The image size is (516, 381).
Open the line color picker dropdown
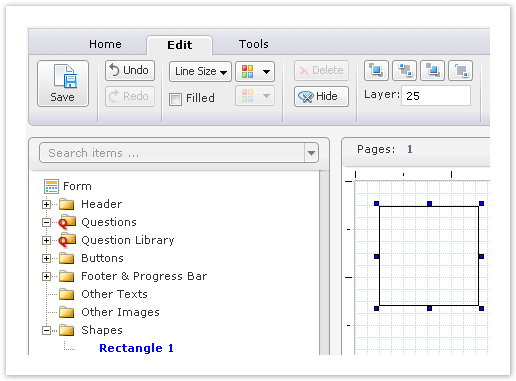[255, 71]
